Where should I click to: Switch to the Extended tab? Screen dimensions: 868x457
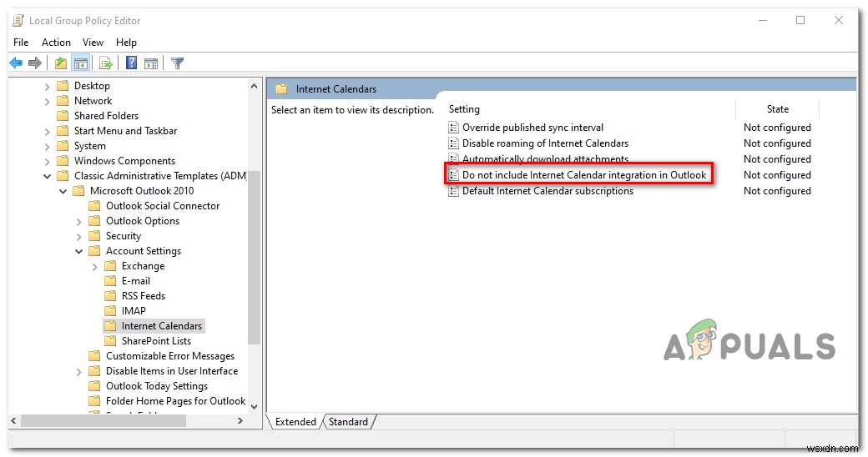tap(295, 422)
